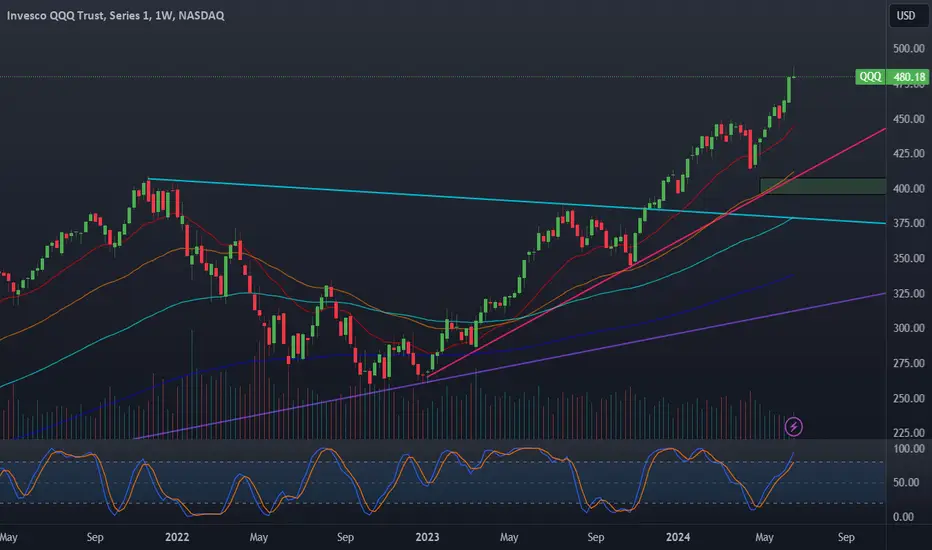Viewport: 932px width, 550px height.
Task: Click the 400.00 price axis label
Action: pos(909,188)
